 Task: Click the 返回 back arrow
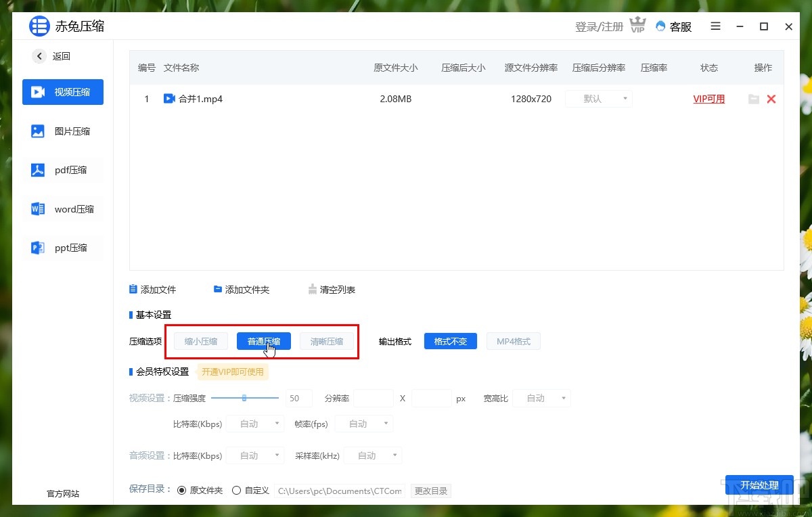point(40,56)
